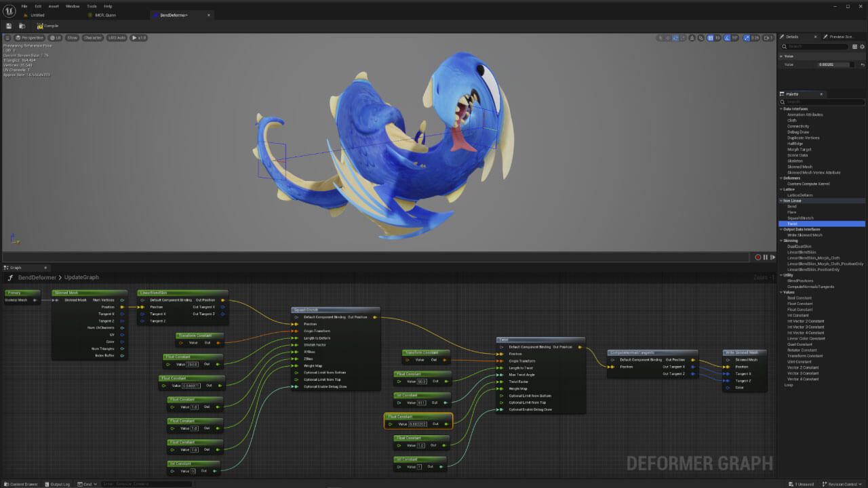The height and width of the screenshot is (488, 868).
Task: Open the File menu
Action: 24,6
